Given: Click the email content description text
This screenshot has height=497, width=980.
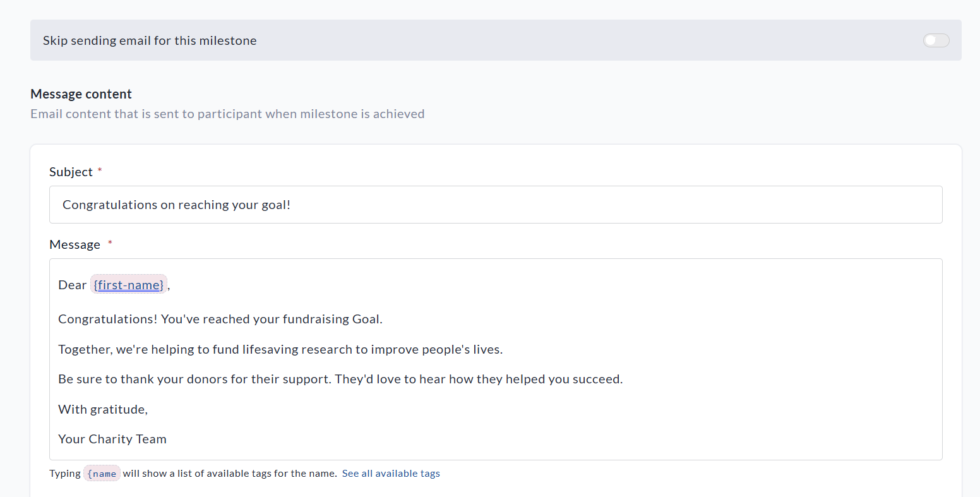Looking at the screenshot, I should pos(227,114).
